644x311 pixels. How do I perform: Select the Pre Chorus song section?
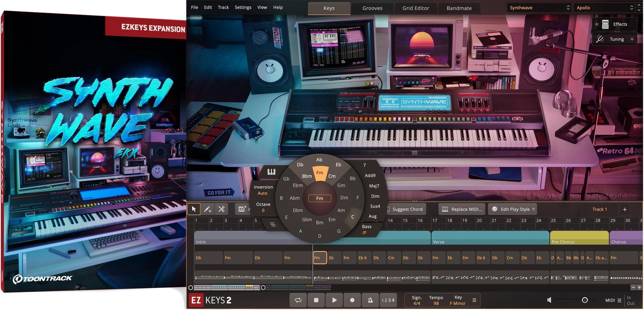point(579,238)
